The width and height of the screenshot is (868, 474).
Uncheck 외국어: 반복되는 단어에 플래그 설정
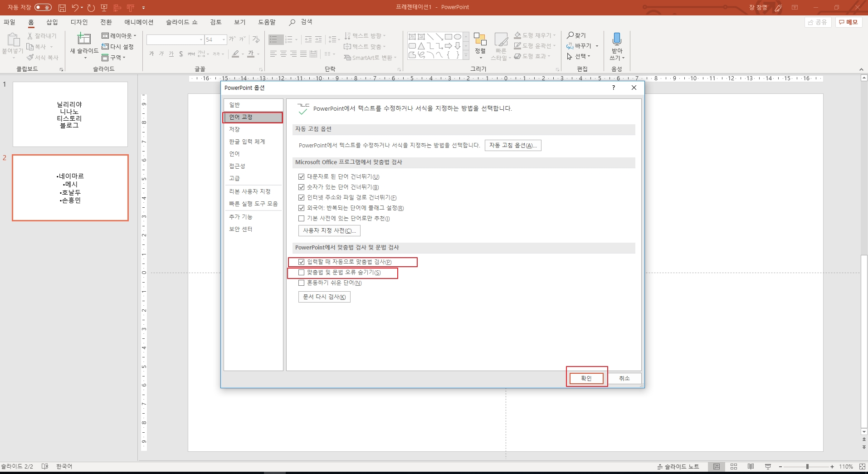pos(301,208)
